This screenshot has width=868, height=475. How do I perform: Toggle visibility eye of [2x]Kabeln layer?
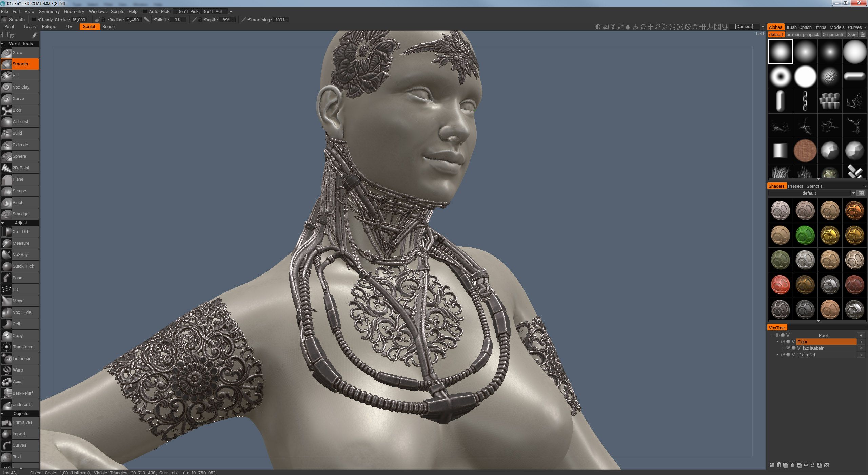click(x=788, y=348)
